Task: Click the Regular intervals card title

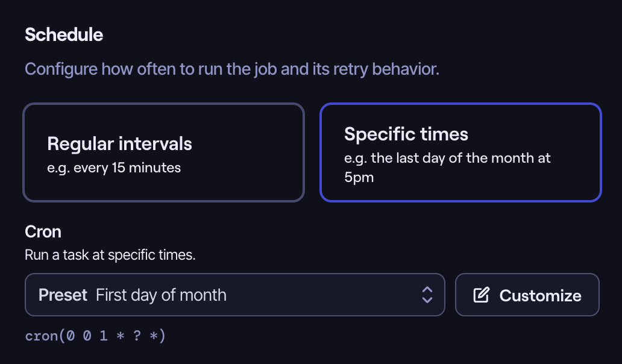Action: tap(119, 143)
